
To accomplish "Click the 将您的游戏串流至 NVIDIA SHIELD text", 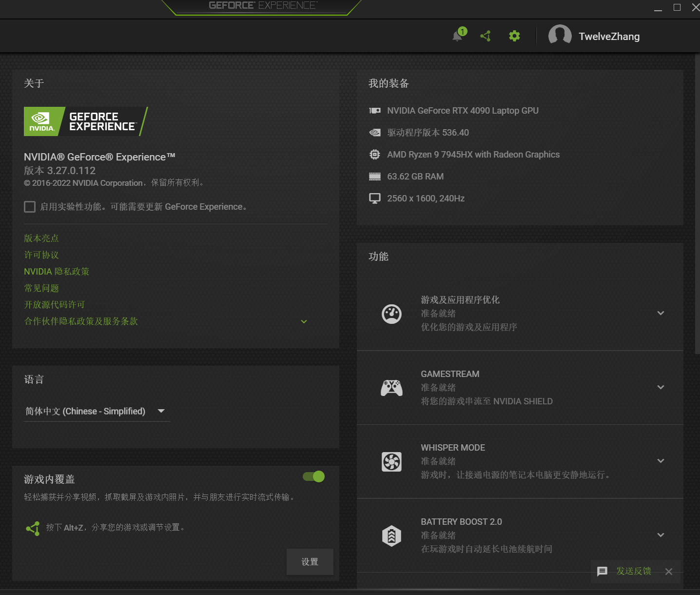I will [x=486, y=401].
